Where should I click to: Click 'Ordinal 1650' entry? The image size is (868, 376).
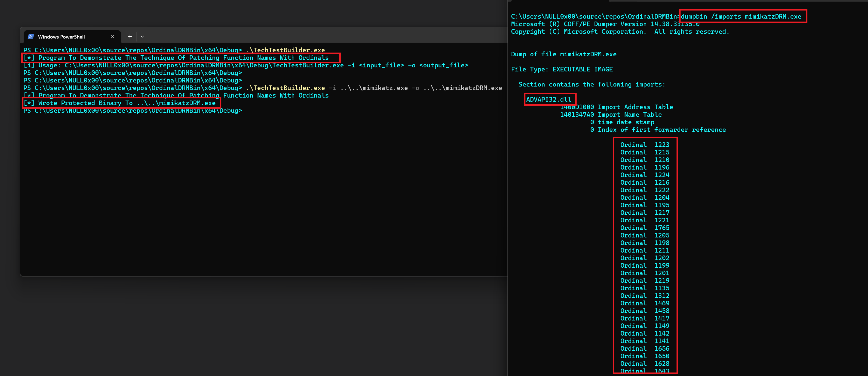coord(645,356)
